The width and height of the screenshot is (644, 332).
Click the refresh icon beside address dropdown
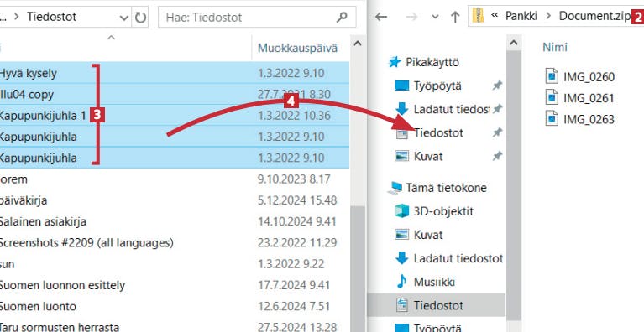[x=141, y=18]
